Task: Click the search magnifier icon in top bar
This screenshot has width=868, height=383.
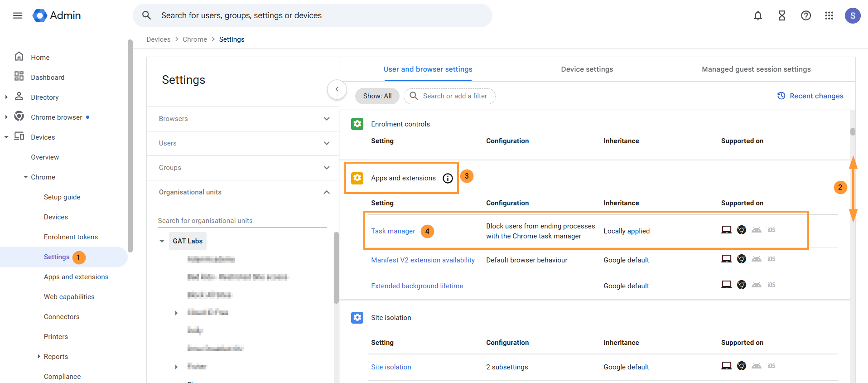Action: click(x=146, y=15)
